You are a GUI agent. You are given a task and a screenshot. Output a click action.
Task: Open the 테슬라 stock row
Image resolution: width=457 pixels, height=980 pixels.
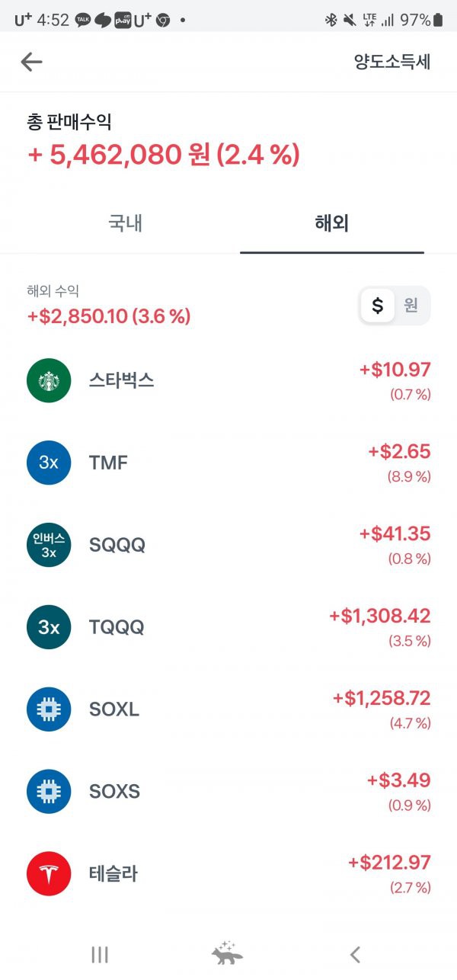pos(228,873)
